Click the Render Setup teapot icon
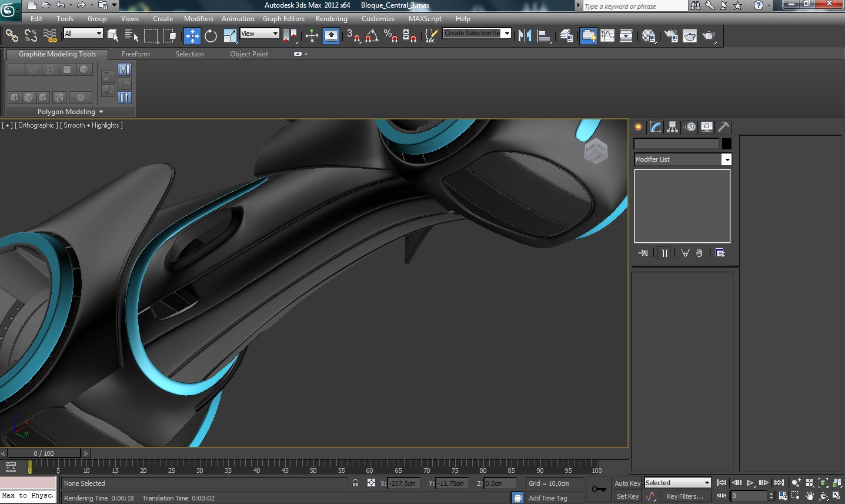845x504 pixels. coord(671,36)
